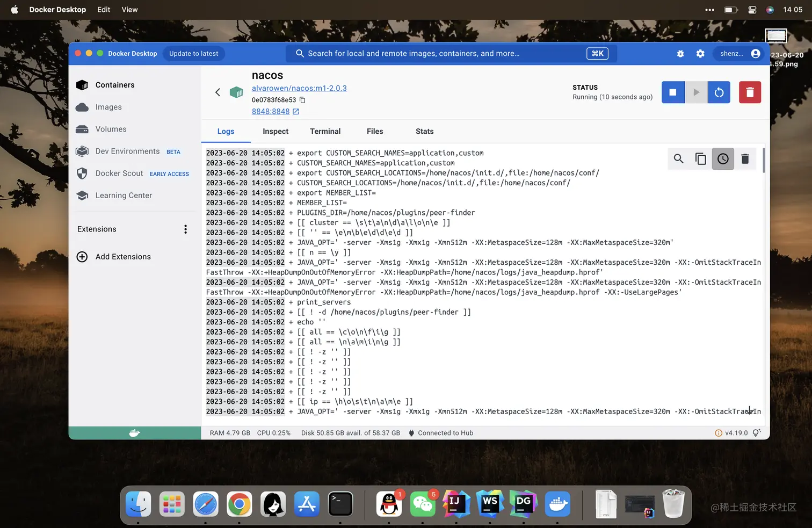Open Docker Desktop settings gear

point(700,54)
